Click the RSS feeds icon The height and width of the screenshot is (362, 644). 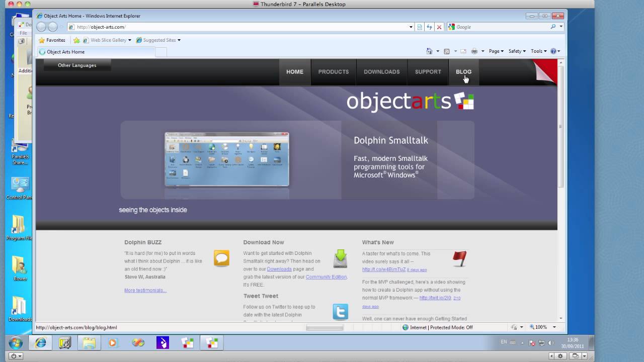[x=447, y=51]
